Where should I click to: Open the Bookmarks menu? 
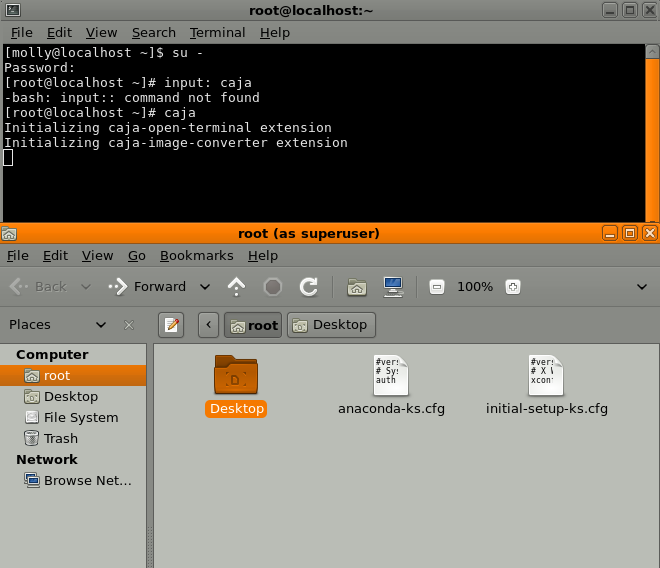197,256
